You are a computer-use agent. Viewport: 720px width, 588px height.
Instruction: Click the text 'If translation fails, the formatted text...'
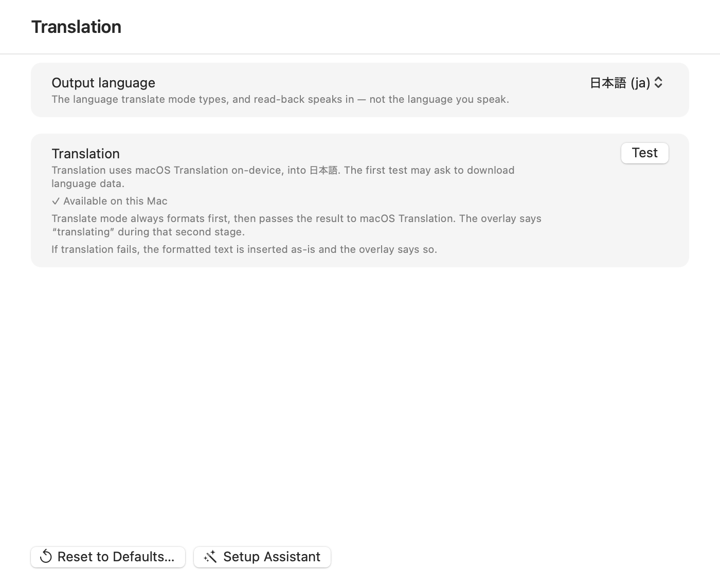[x=244, y=249]
